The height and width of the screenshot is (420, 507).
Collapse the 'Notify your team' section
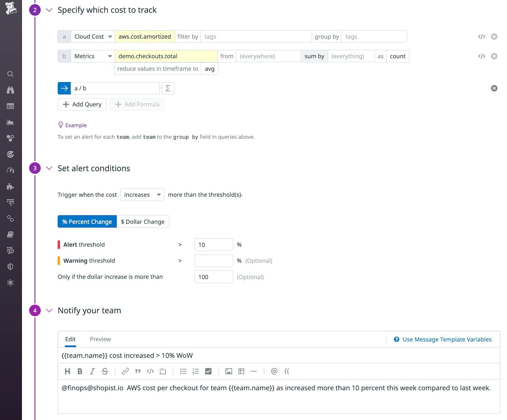pos(49,311)
